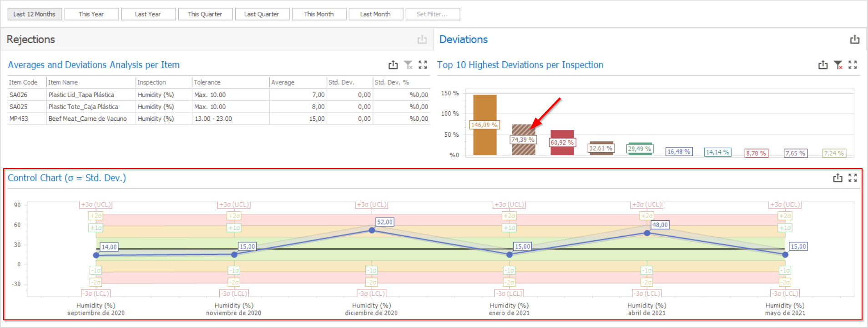Clear master filter on Top 10 Deviations chart
The width and height of the screenshot is (868, 328).
(838, 65)
